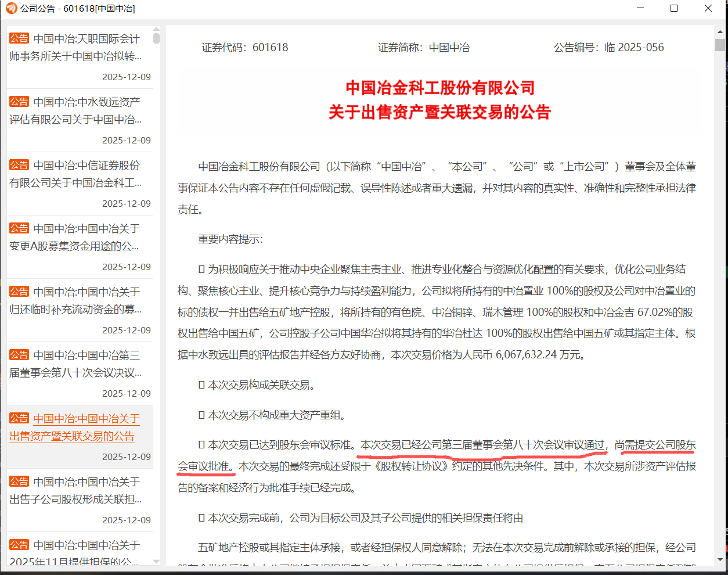The height and width of the screenshot is (575, 728).
Task: Click the 公告 badge on 2025年11月提供担保 item
Action: pyautogui.click(x=19, y=545)
